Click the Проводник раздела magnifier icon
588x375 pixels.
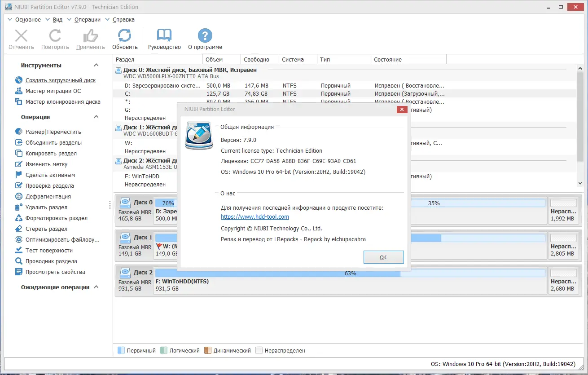(x=19, y=261)
